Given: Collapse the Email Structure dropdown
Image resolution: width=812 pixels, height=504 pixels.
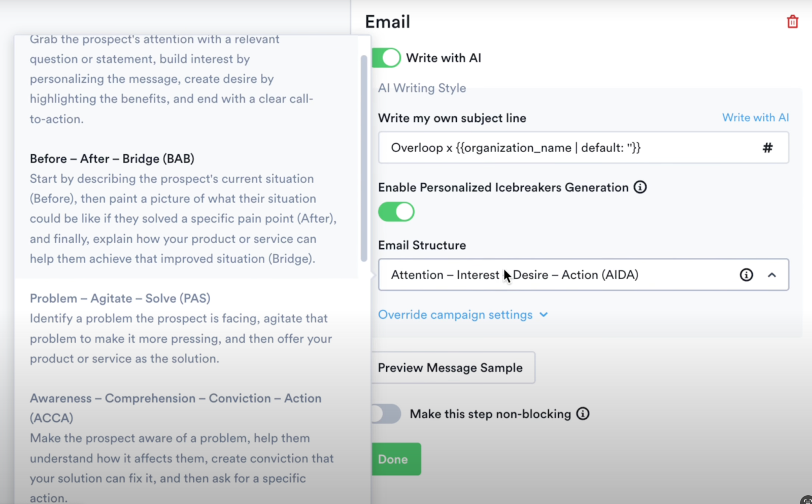Looking at the screenshot, I should (772, 275).
